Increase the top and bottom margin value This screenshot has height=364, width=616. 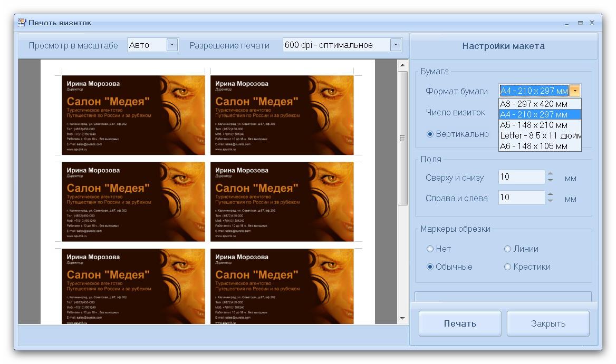click(x=550, y=174)
